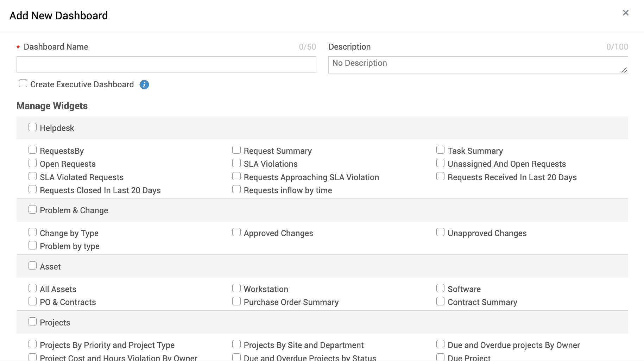The width and height of the screenshot is (644, 361).
Task: Tick the Asset category checkbox
Action: click(x=33, y=266)
